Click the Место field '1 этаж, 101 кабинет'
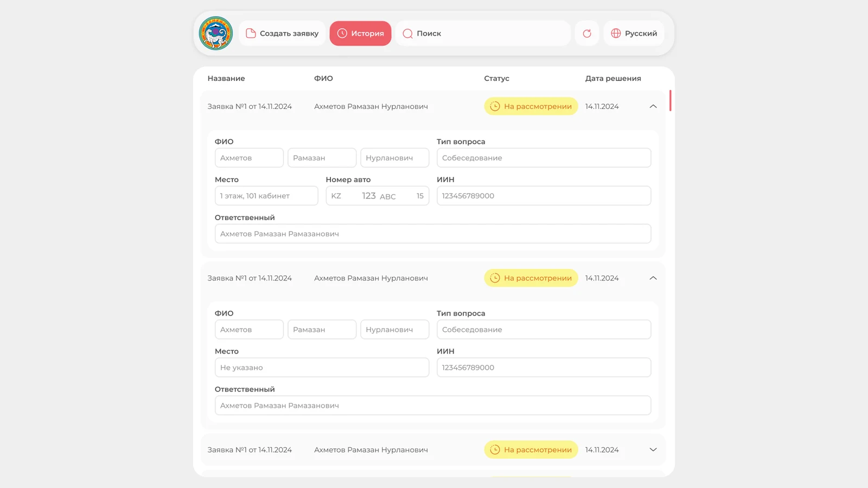Viewport: 868px width, 488px height. (x=266, y=196)
